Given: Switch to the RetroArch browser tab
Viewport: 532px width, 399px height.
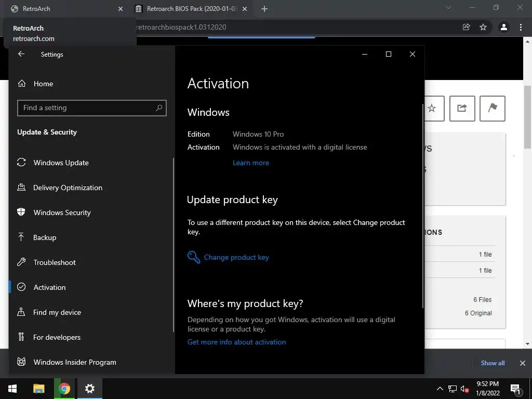Looking at the screenshot, I should point(66,9).
